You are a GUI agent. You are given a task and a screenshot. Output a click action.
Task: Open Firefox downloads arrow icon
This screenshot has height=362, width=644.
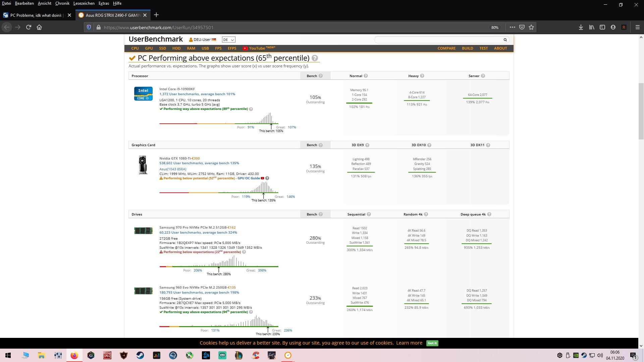[x=581, y=27]
